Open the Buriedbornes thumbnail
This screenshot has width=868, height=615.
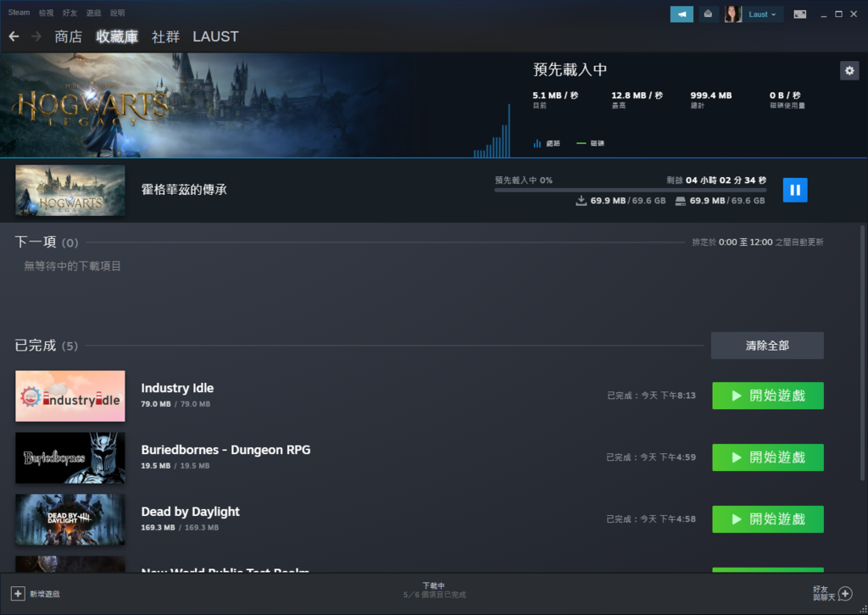tap(70, 458)
